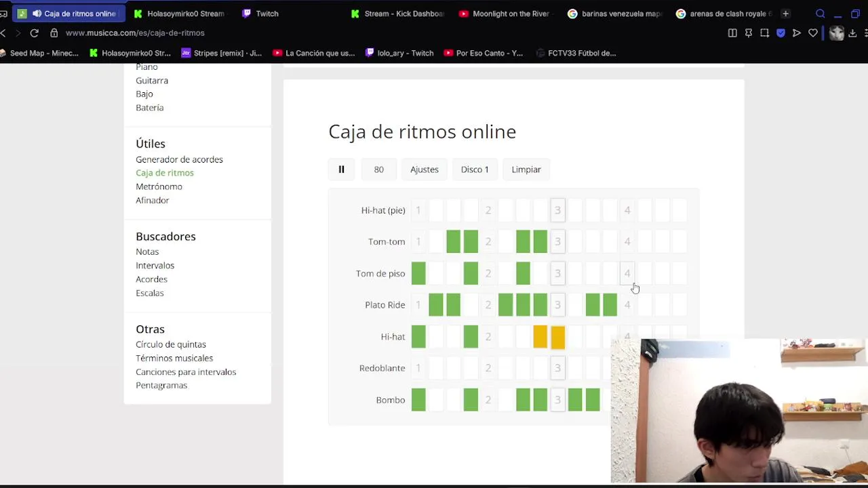Open the Stripes [remix] bookmark
The height and width of the screenshot is (488, 868).
[222, 53]
